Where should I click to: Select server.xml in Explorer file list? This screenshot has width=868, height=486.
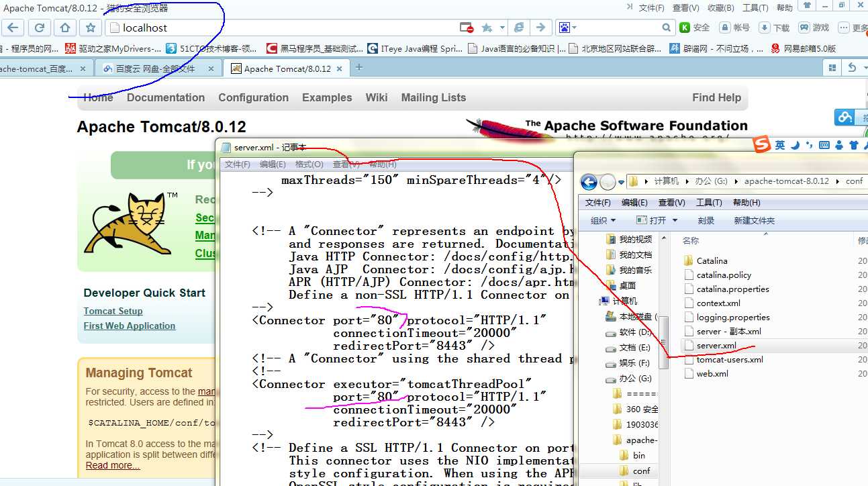(x=716, y=345)
